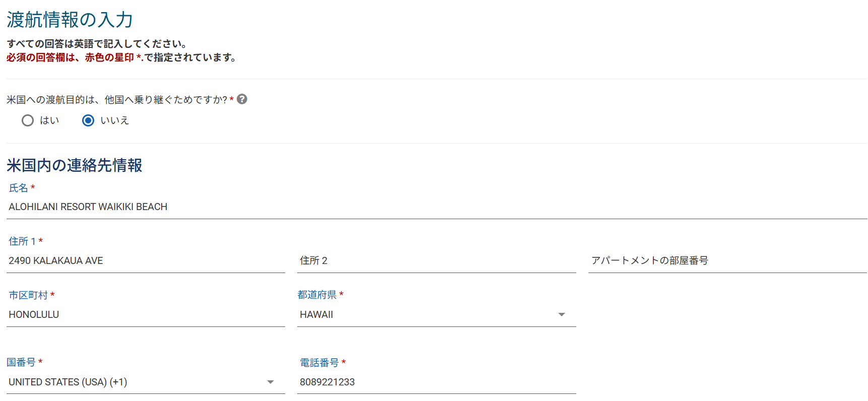This screenshot has width=868, height=401.
Task: Click the 住所 1 label
Action: pos(22,241)
